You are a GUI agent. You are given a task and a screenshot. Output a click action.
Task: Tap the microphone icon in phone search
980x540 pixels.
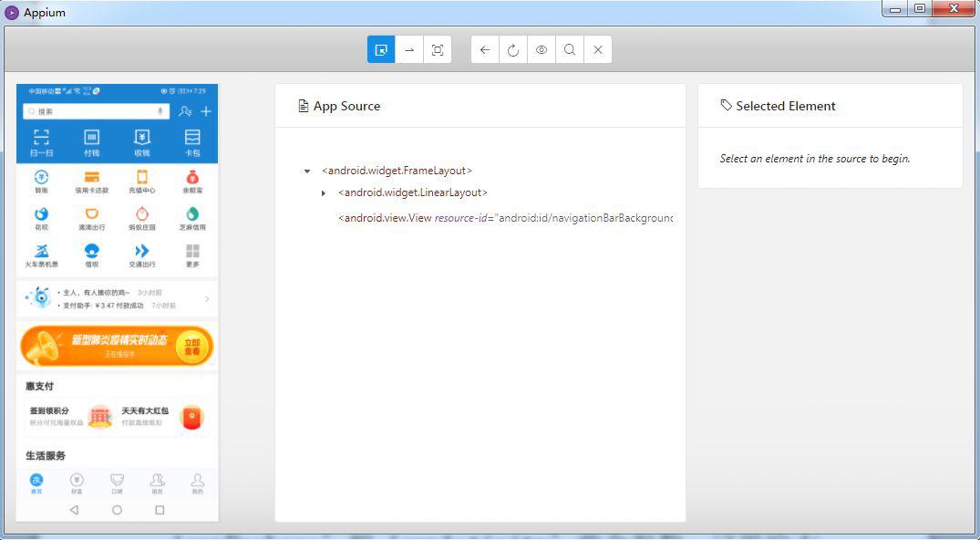coord(160,111)
